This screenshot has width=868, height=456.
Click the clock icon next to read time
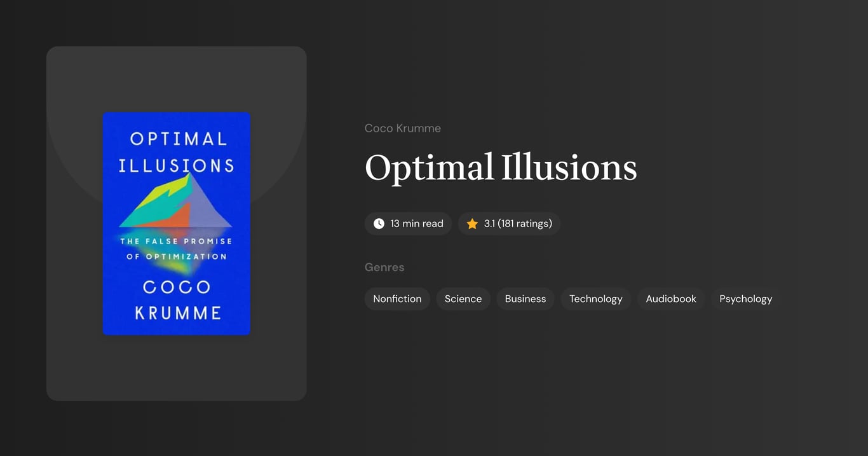pyautogui.click(x=379, y=223)
